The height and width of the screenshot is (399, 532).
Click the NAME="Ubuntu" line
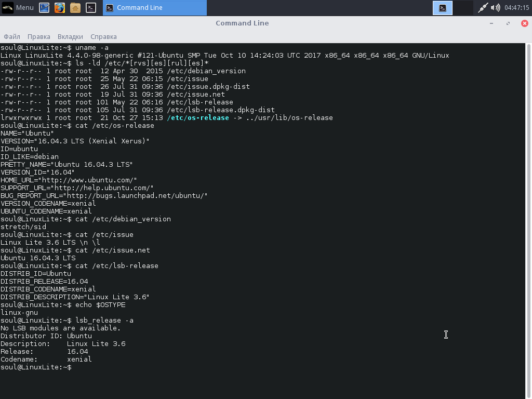click(x=27, y=134)
